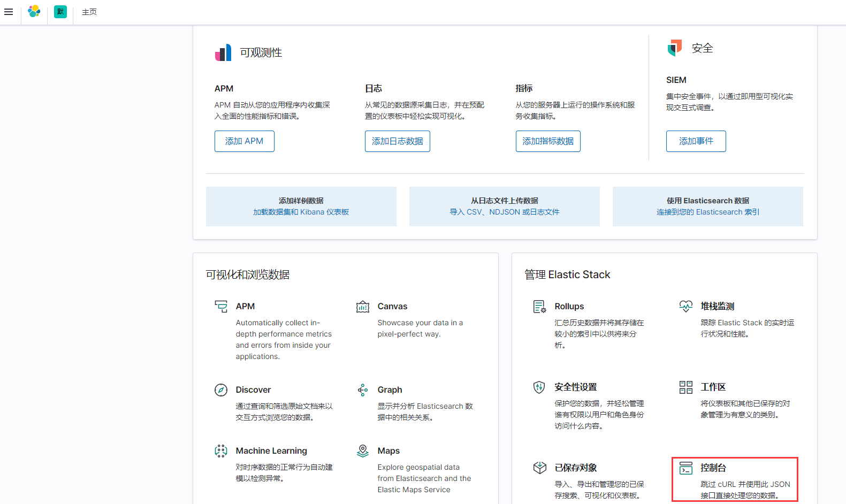Click the Discover compass icon
Viewport: 846px width, 504px height.
pyautogui.click(x=221, y=390)
